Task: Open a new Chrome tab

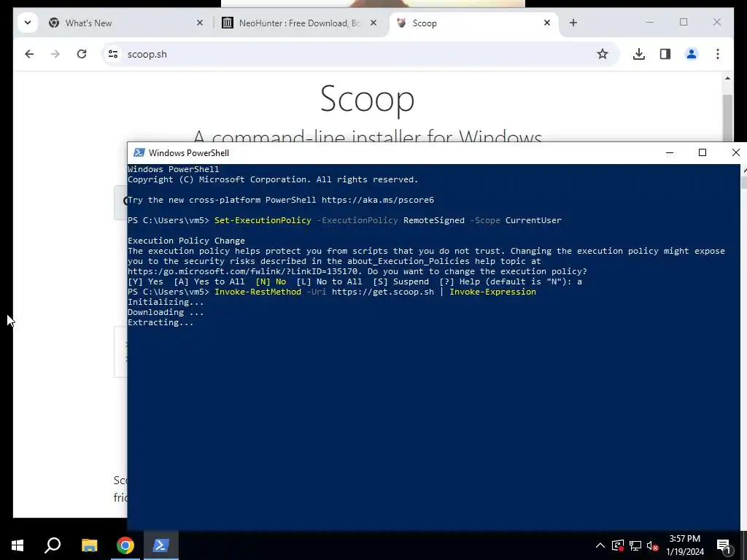Action: click(573, 23)
